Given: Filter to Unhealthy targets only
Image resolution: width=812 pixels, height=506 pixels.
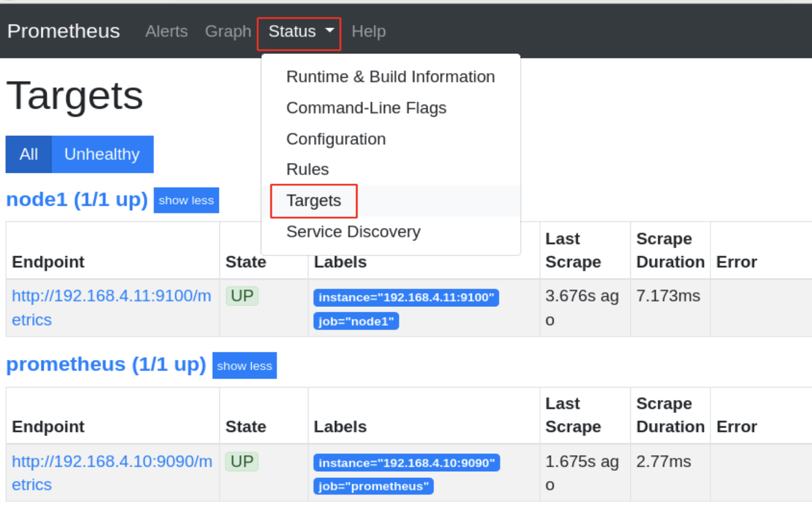Looking at the screenshot, I should coord(102,154).
